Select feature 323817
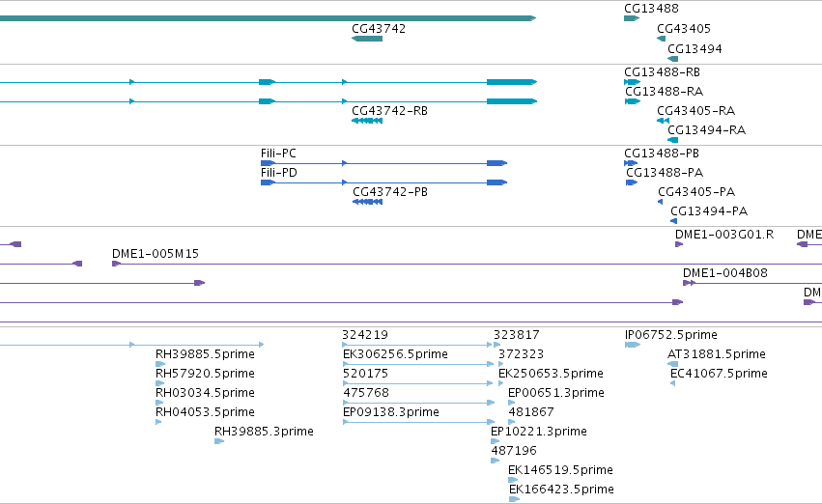 (517, 335)
